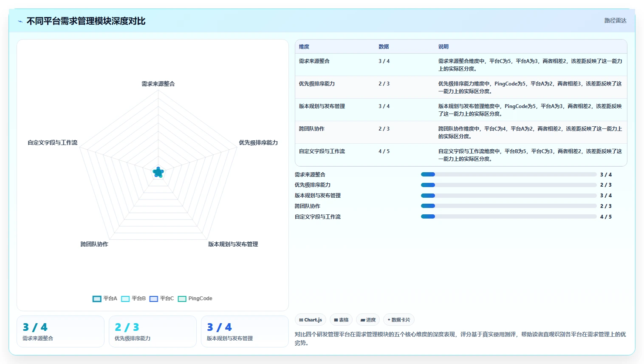The image size is (644, 364).
Task: Toggle the 平台B legend item
Action: pyautogui.click(x=133, y=299)
